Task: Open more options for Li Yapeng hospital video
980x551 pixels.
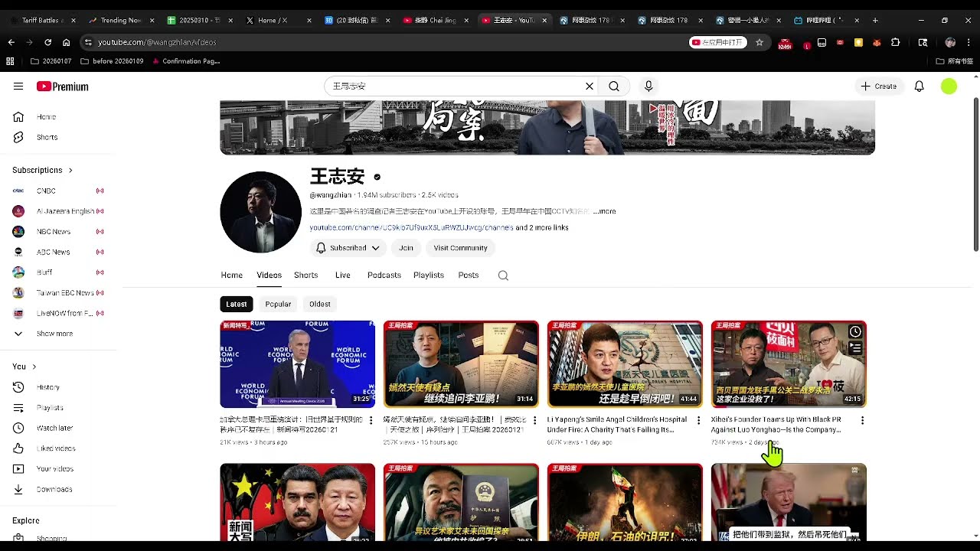Action: click(698, 420)
